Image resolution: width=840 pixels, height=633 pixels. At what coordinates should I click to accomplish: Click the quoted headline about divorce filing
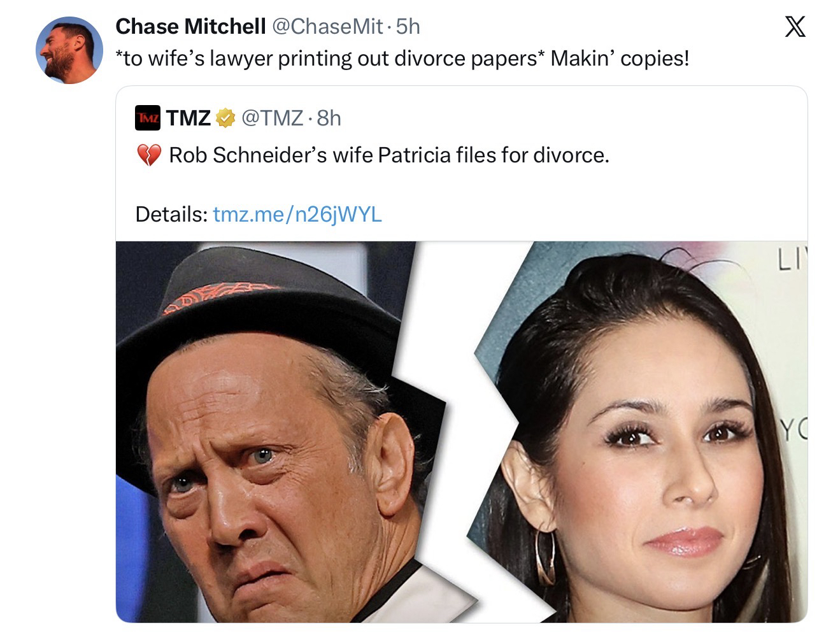[388, 155]
